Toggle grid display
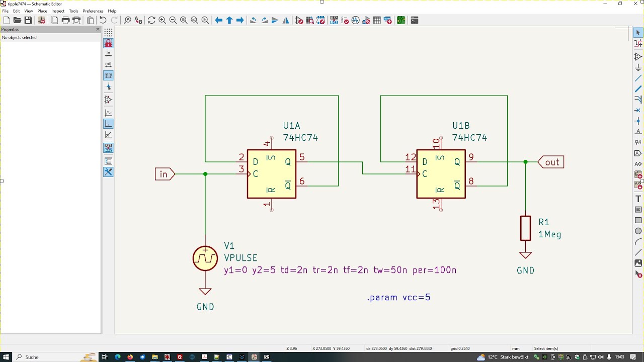The image size is (644, 362). (x=108, y=33)
